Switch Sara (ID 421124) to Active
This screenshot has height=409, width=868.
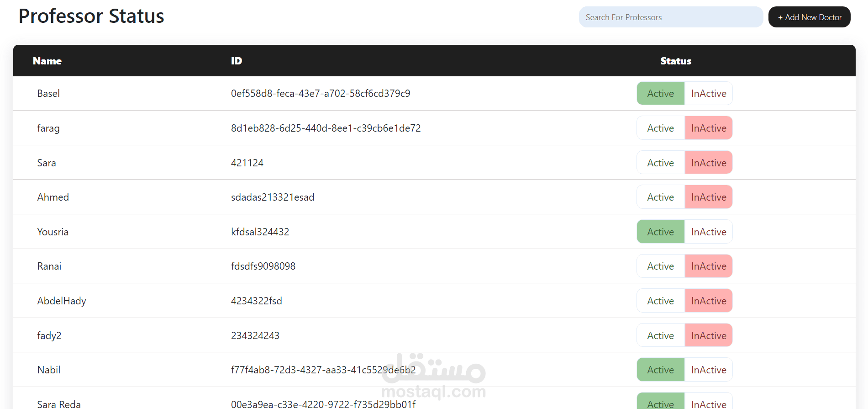pos(661,163)
